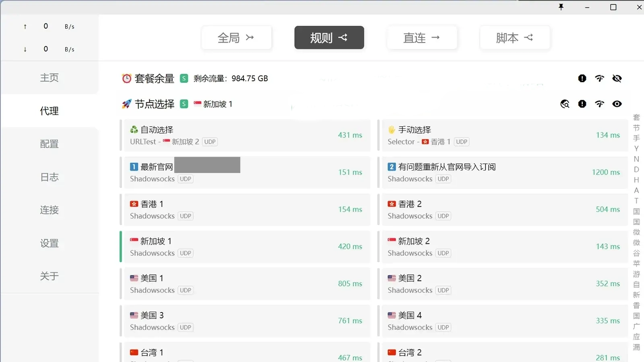Expand the 套餐余量 group title
The height and width of the screenshot is (362, 644).
point(154,78)
